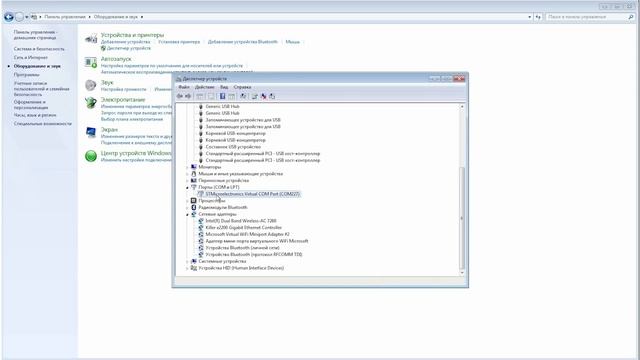Click the HID devices category icon
Image resolution: width=640 pixels, height=360 pixels.
[x=194, y=268]
